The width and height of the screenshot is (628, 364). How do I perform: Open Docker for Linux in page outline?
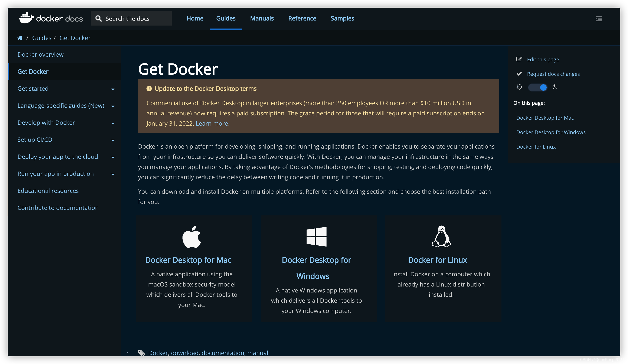click(x=536, y=147)
